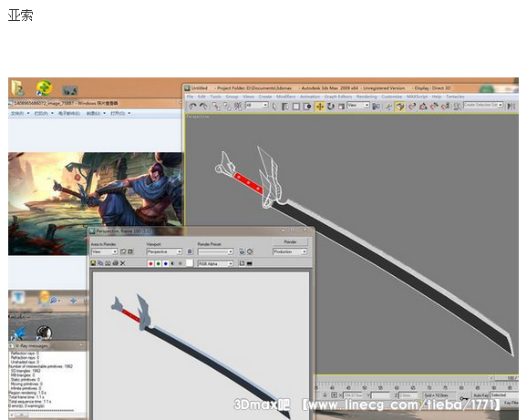This screenshot has width=527, height=420.
Task: Open the Select by Name tool
Action: [x=285, y=107]
